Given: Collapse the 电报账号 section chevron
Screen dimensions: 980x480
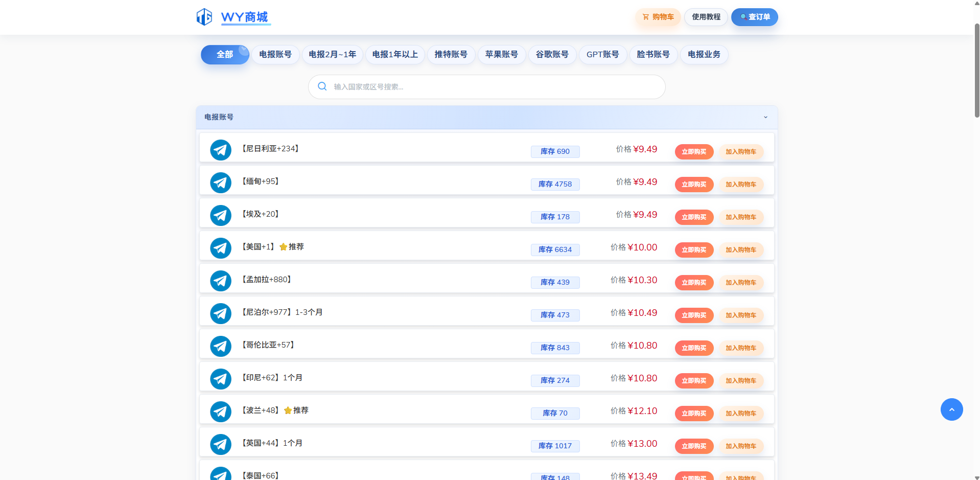Looking at the screenshot, I should click(x=765, y=117).
